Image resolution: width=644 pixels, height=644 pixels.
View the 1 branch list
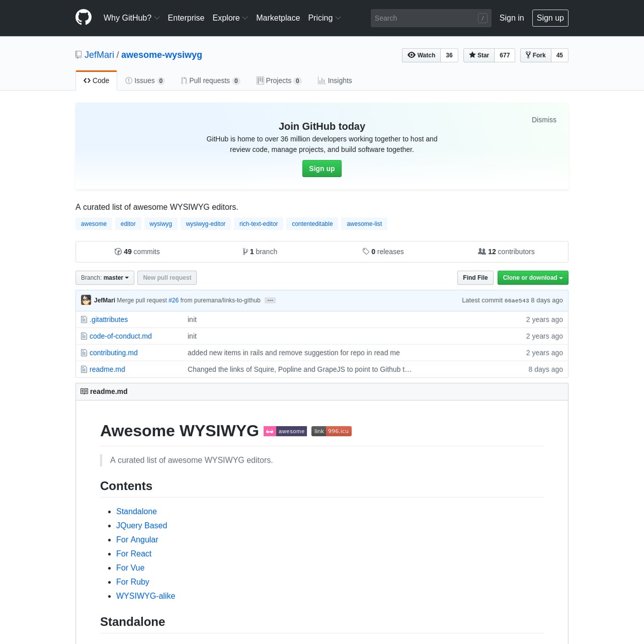click(260, 252)
